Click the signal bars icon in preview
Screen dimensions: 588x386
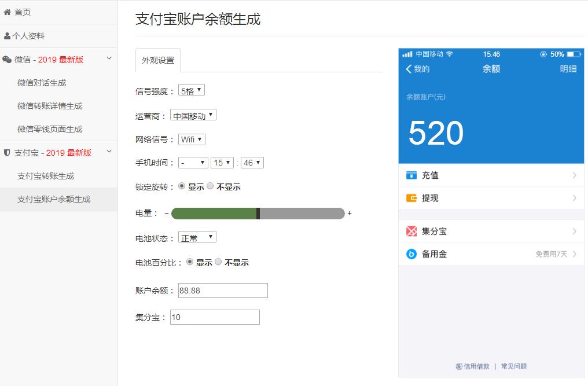click(x=407, y=54)
